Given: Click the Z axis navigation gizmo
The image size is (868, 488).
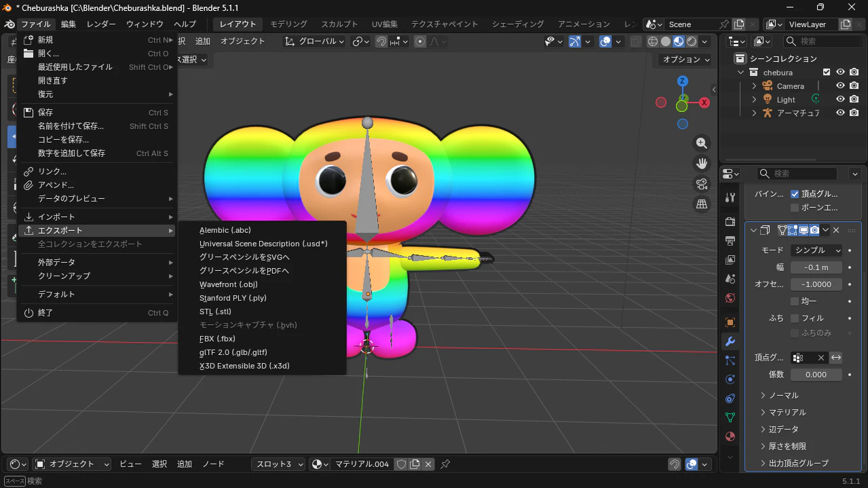Looking at the screenshot, I should (683, 81).
